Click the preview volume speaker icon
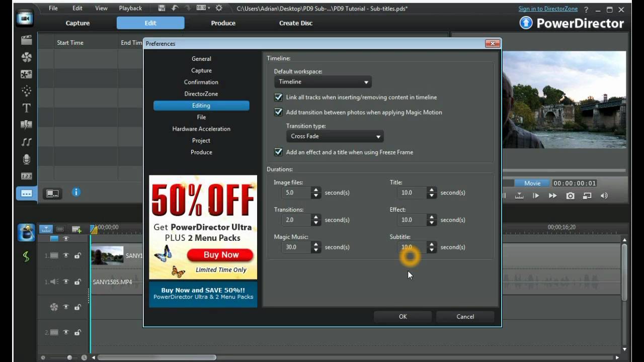The height and width of the screenshot is (362, 644). (x=604, y=196)
